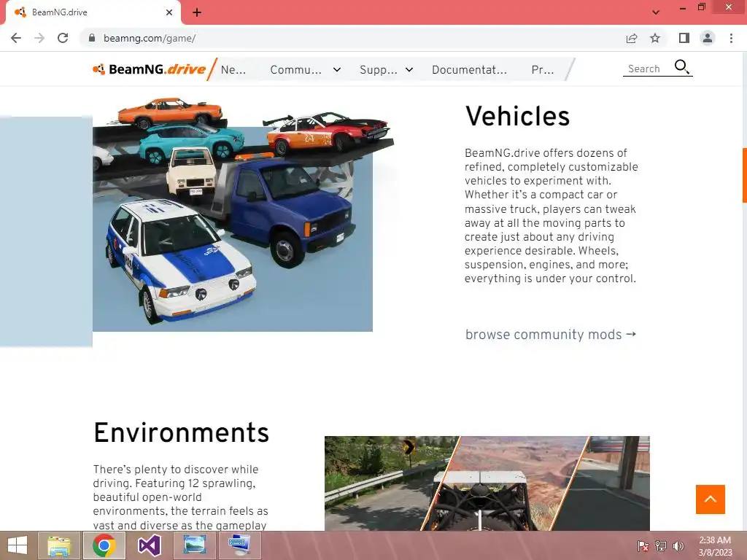The image size is (747, 560).
Task: Click the Vehicles heading
Action: click(517, 116)
